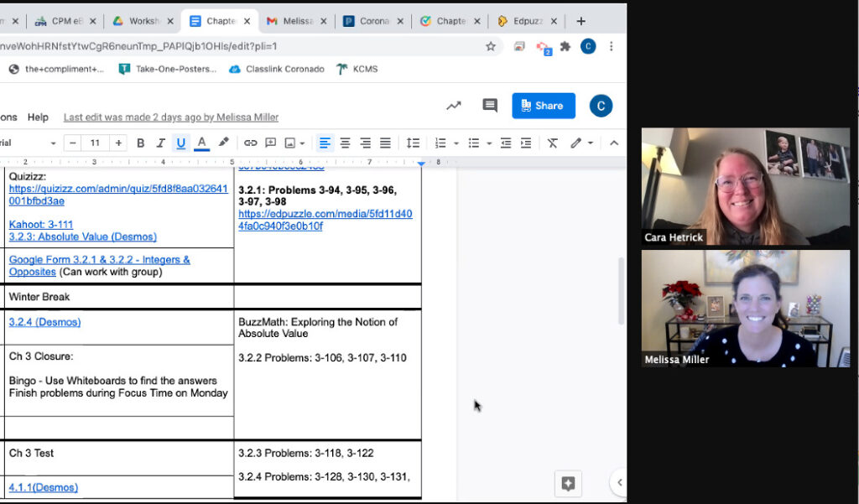
Task: Select the highlight color pen icon
Action: click(x=223, y=143)
